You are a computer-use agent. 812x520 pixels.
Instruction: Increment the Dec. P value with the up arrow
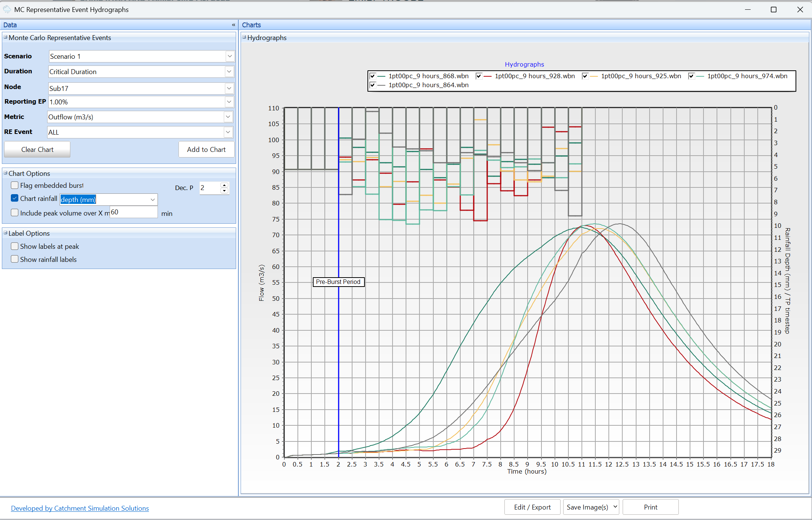coord(224,185)
